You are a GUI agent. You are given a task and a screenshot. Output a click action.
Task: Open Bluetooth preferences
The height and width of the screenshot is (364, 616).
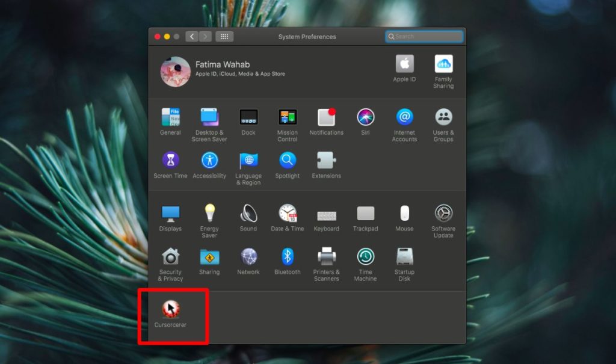287,258
